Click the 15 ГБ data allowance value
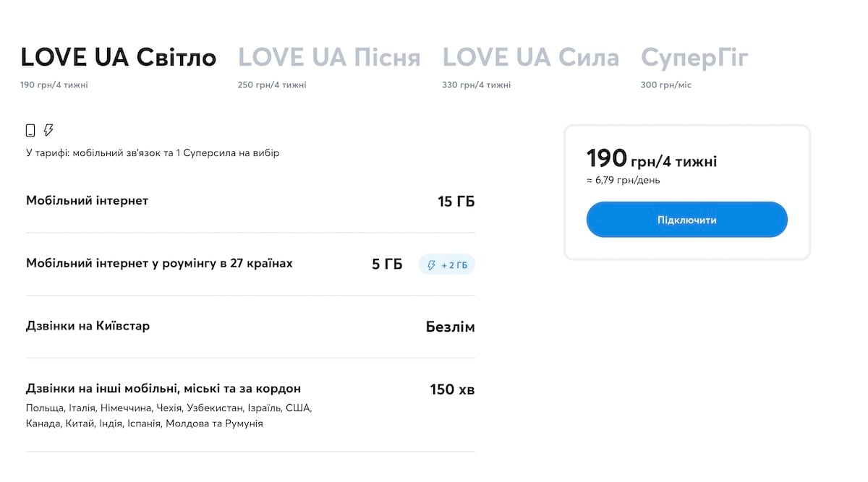This screenshot has height=482, width=868. coord(456,202)
